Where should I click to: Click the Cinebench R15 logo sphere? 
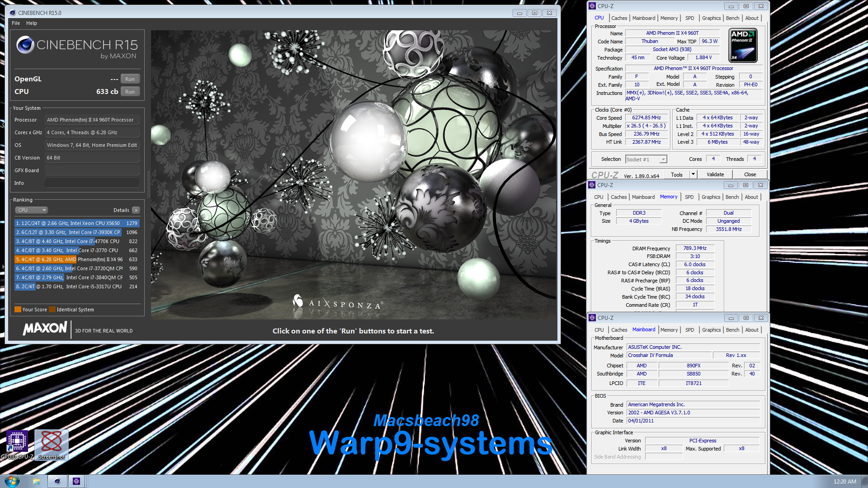(x=25, y=45)
